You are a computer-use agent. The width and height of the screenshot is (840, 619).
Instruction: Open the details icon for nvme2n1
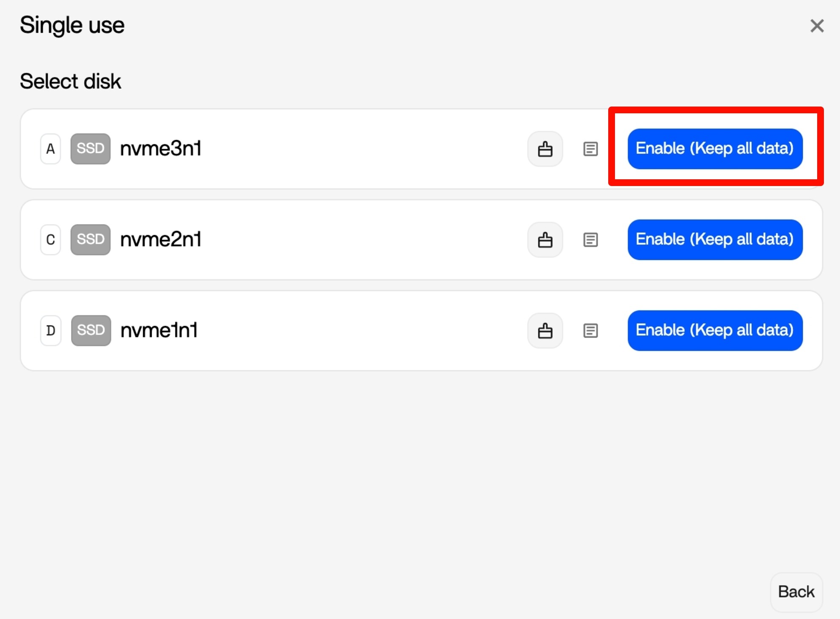[x=590, y=240]
